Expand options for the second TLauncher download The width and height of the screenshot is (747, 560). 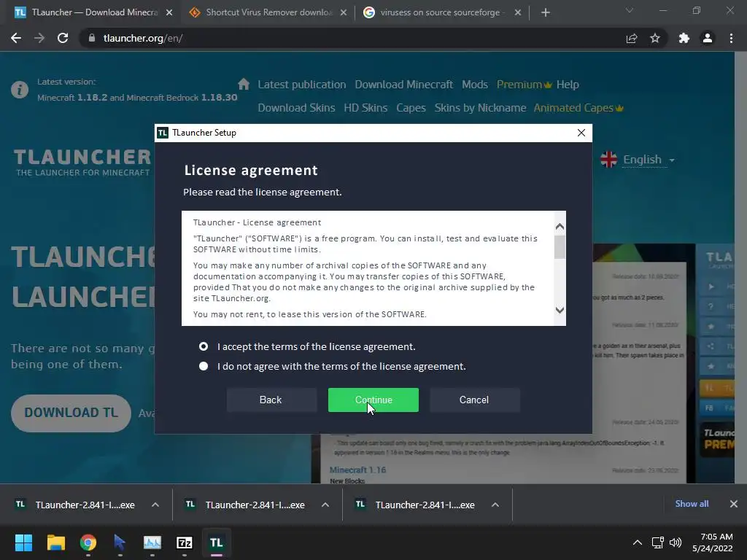(325, 505)
